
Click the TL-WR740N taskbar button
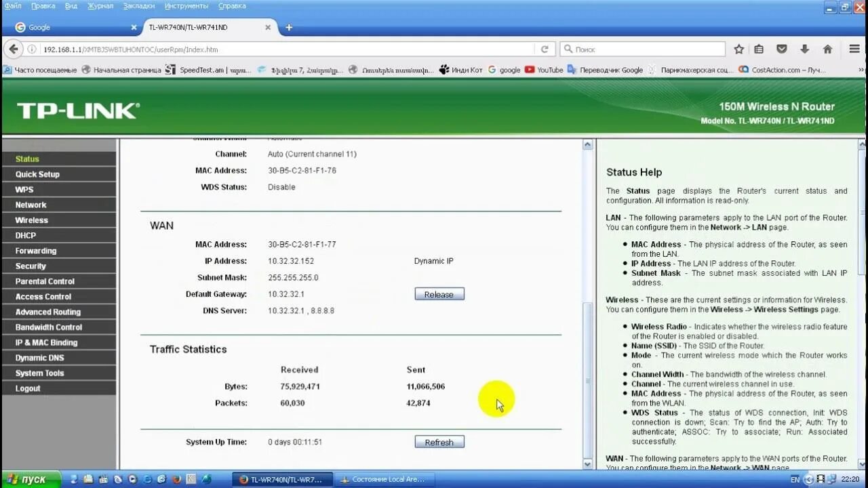(x=283, y=479)
